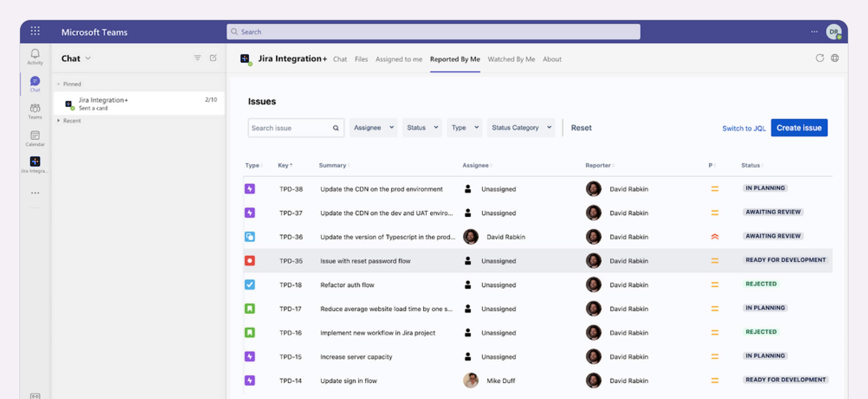Open Calendar in the left rail
The image size is (868, 399).
pos(35,139)
